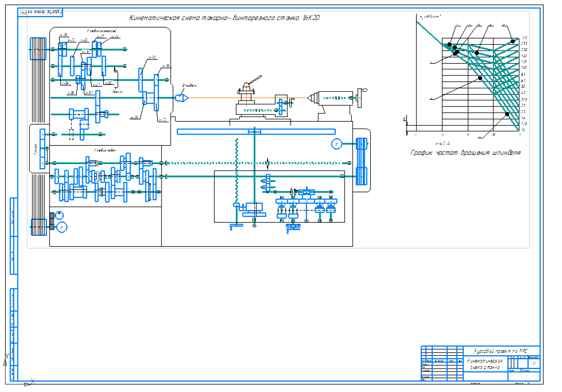The height and width of the screenshot is (392, 562).
Task: Click the right-side belt pulley assembly
Action: [x=361, y=161]
